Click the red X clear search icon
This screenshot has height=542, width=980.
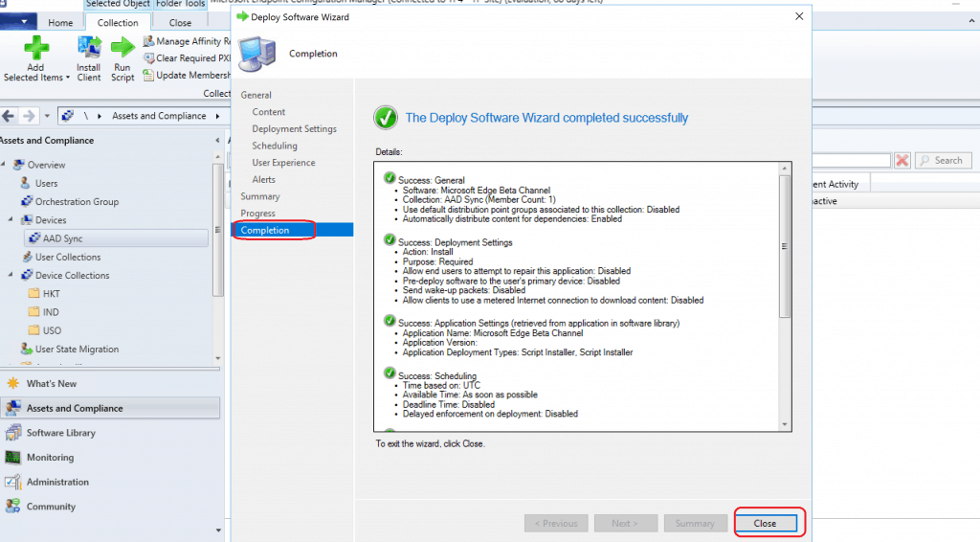902,161
